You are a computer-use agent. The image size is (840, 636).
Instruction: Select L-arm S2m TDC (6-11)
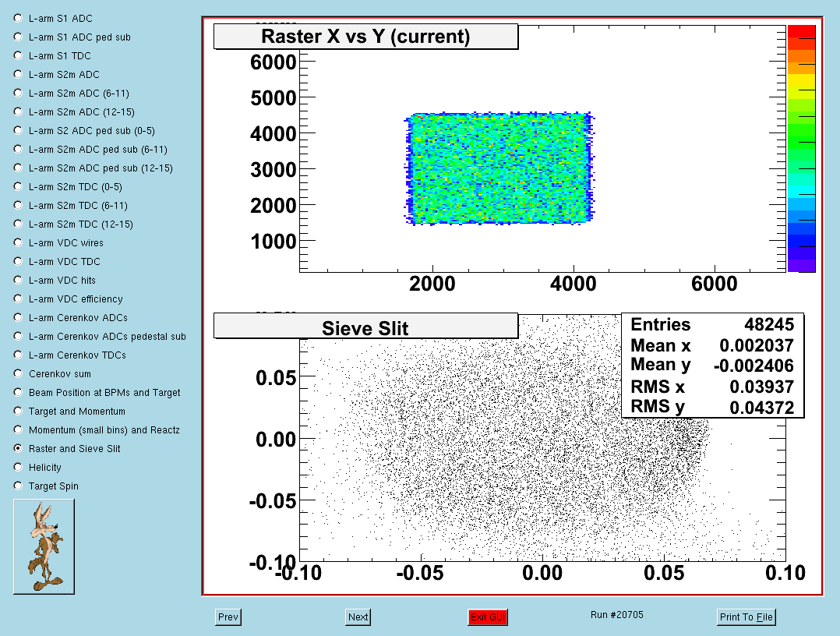[18, 205]
